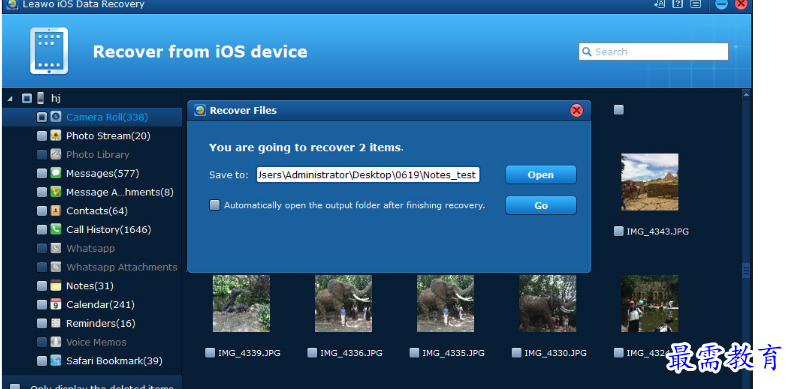Click the Photo Library icon
The height and width of the screenshot is (389, 790).
pos(56,154)
